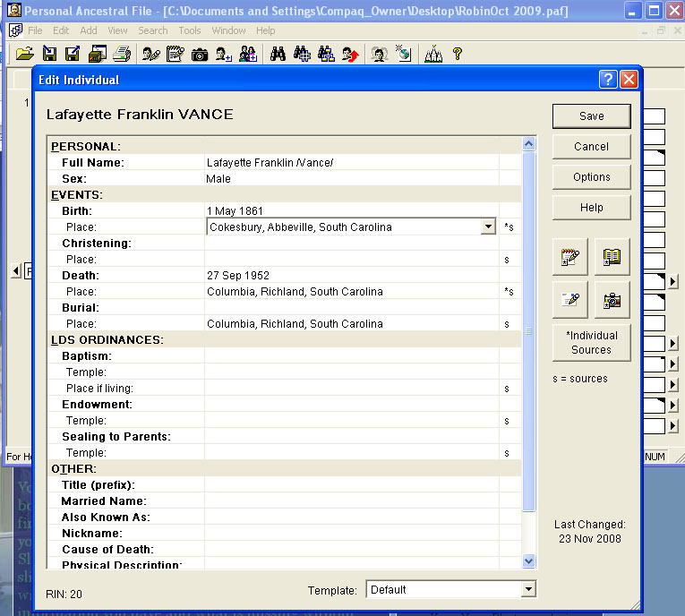Click the Add Individual toolbar icon
Screen dimensions: 685x616
click(224, 55)
